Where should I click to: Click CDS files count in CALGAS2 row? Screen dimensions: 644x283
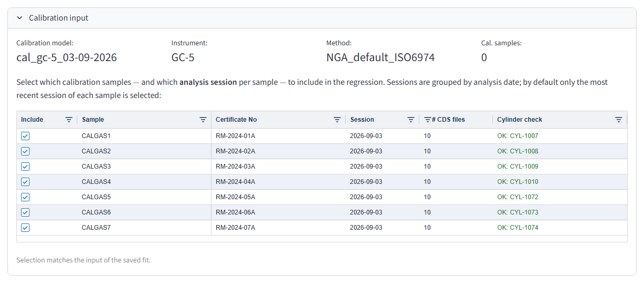(427, 151)
